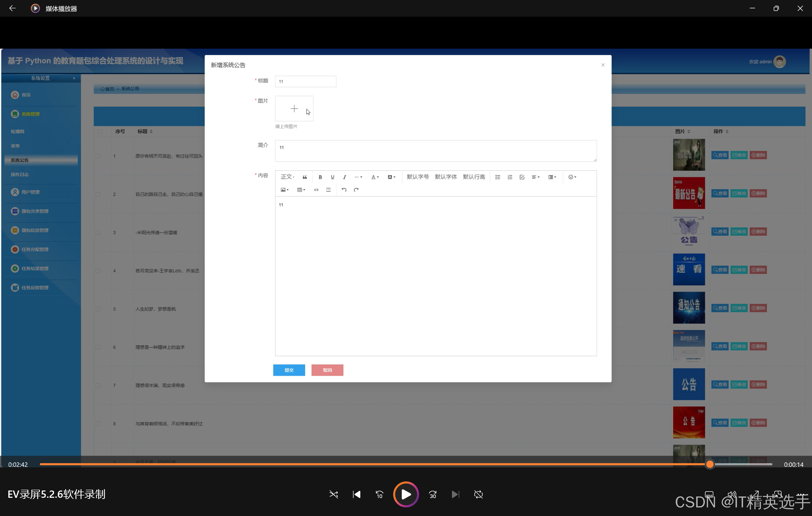The image size is (812, 516).
Task: Redo the last edit in editor
Action: (x=356, y=190)
